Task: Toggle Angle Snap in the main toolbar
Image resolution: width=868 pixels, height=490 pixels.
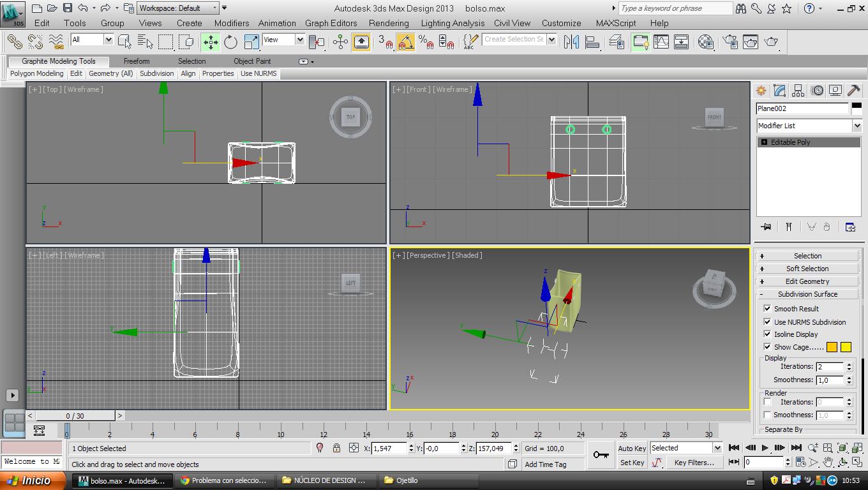Action: tap(405, 42)
